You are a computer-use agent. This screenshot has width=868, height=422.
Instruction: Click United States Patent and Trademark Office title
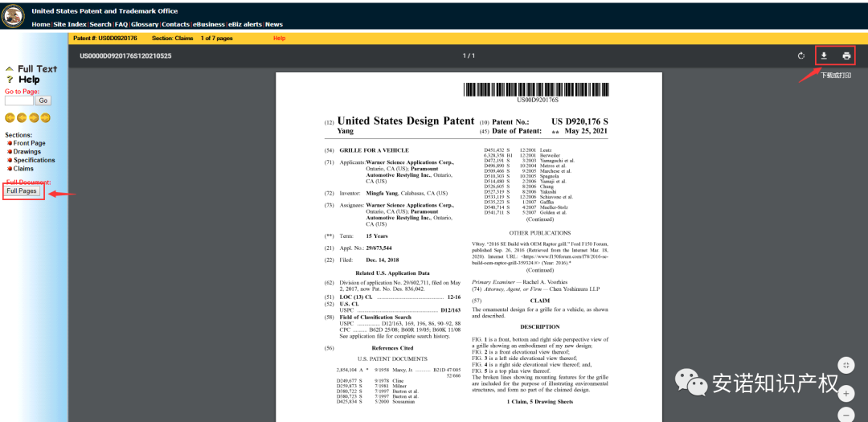click(104, 11)
